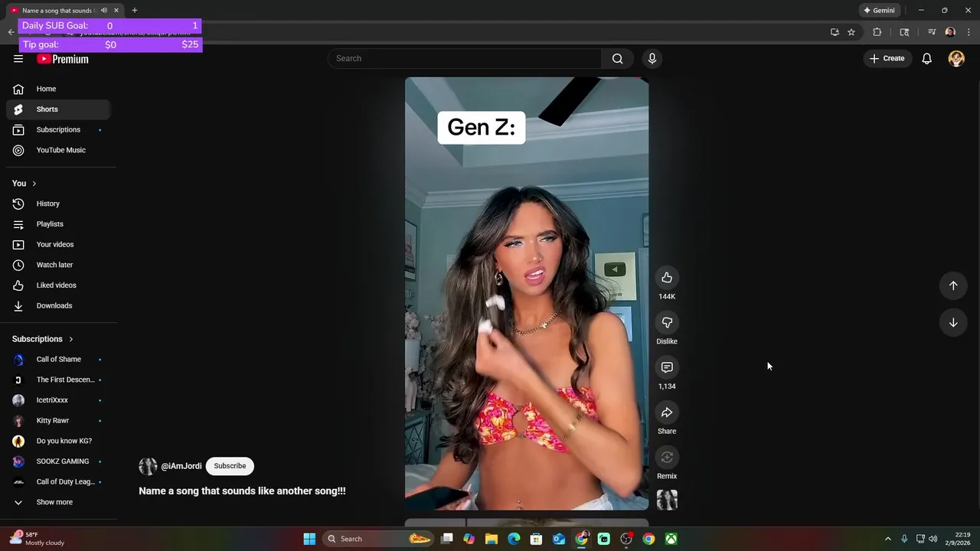980x551 pixels.
Task: Open OBS Studio from taskbar
Action: pos(626,539)
